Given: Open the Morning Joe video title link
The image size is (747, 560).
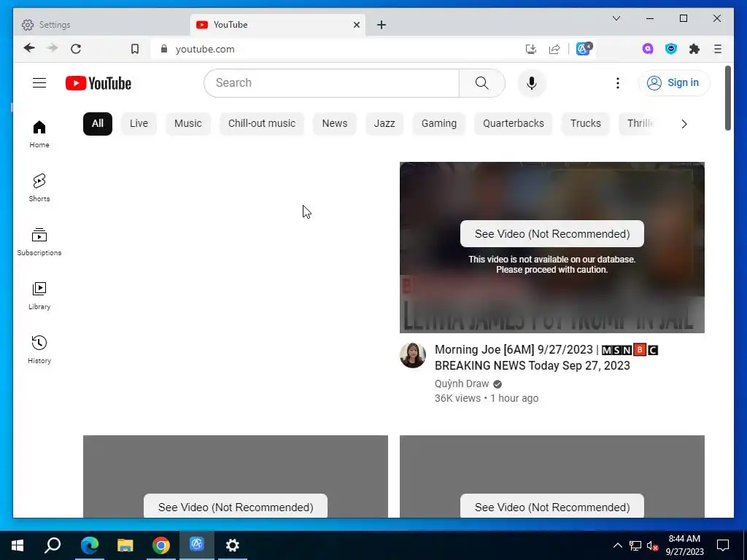Looking at the screenshot, I should click(546, 357).
